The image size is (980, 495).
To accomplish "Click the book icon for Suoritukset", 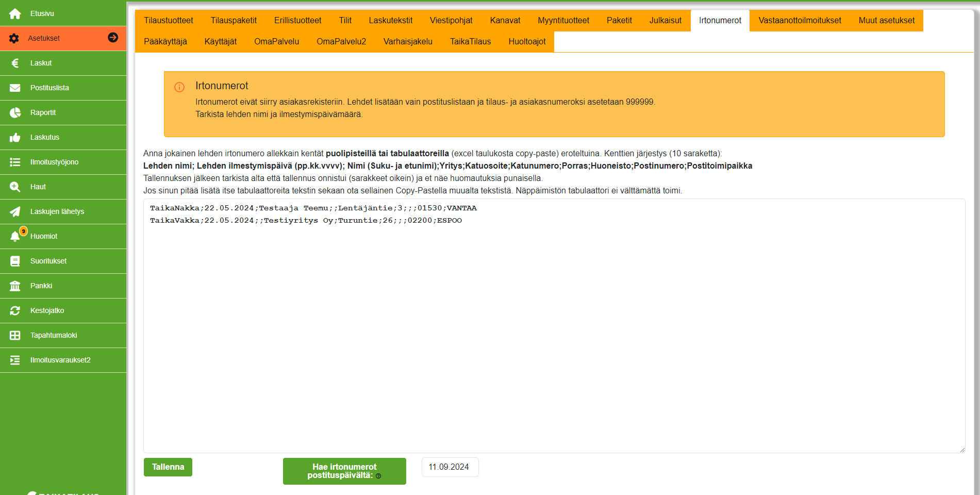I will tap(15, 261).
